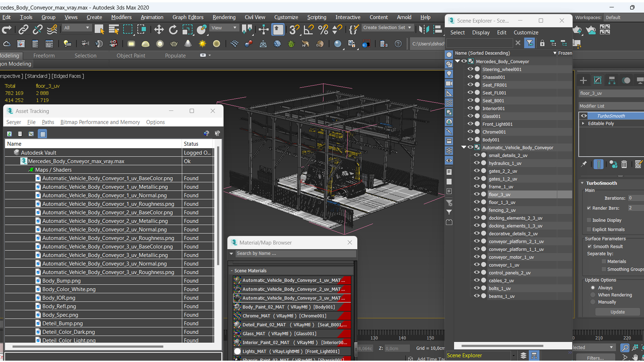This screenshot has height=362, width=644.
Task: Click the Status column header in Asset Tracking
Action: [x=198, y=144]
